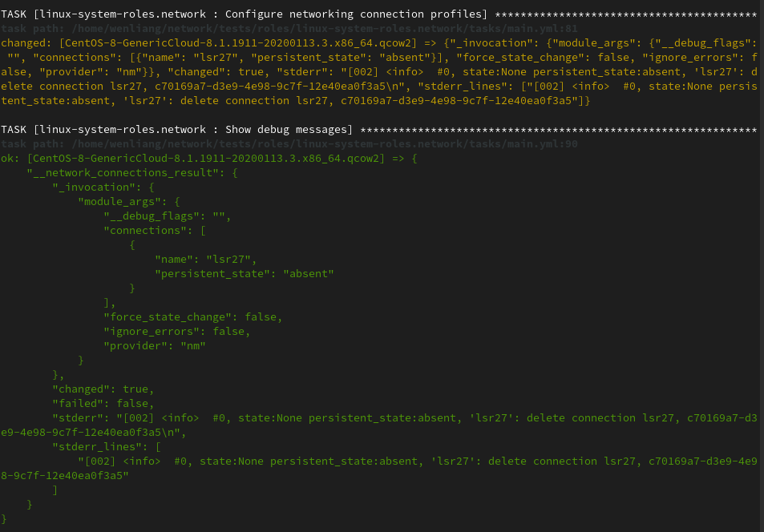764x532 pixels.
Task: Click the indented 'ignore_errors: false' line
Action: click(176, 332)
